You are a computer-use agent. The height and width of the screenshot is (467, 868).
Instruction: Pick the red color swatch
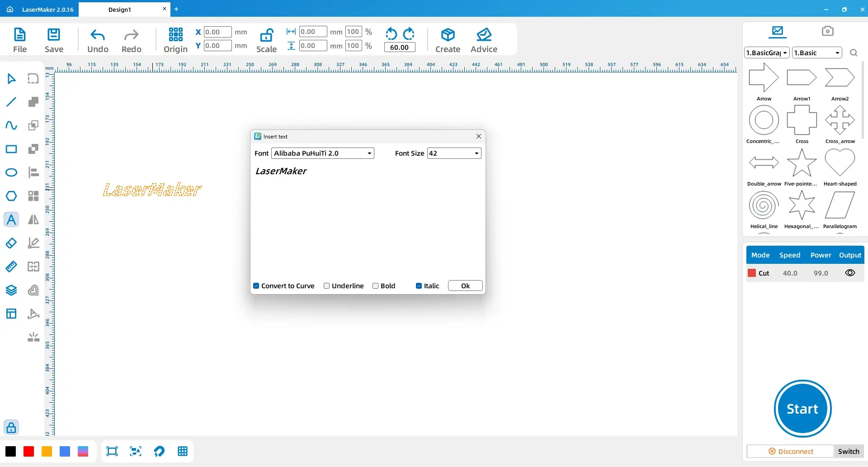coord(29,451)
